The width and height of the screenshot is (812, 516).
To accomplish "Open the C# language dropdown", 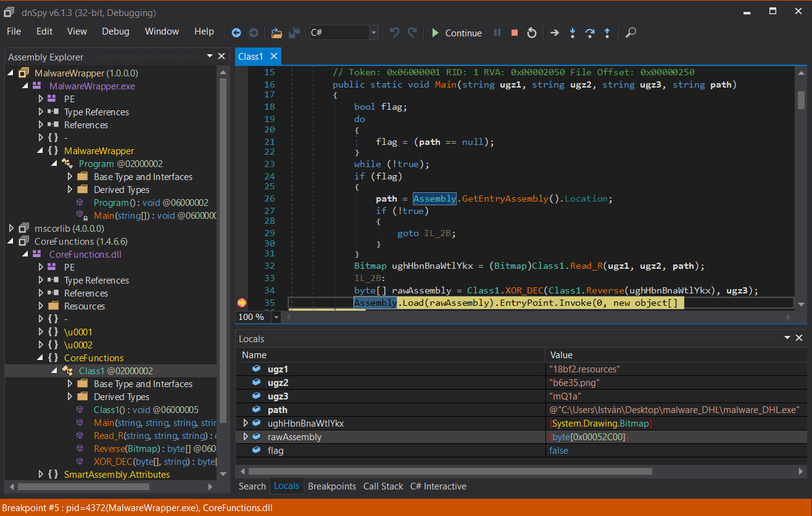I will click(373, 33).
